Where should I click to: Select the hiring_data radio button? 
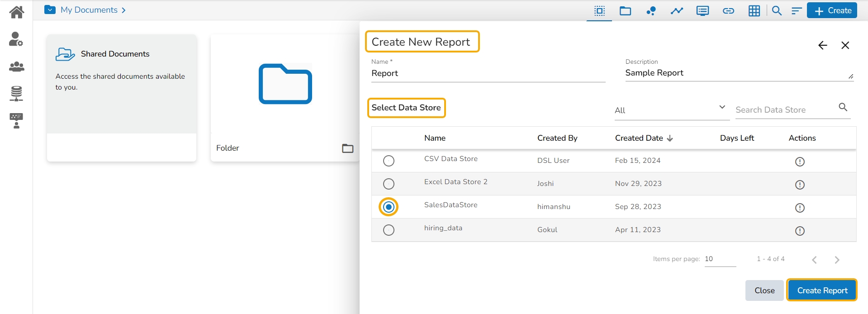coord(389,230)
